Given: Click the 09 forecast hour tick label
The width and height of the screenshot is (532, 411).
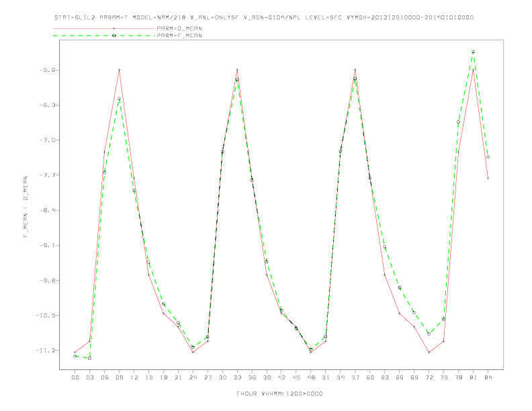Looking at the screenshot, I should pyautogui.click(x=119, y=377).
